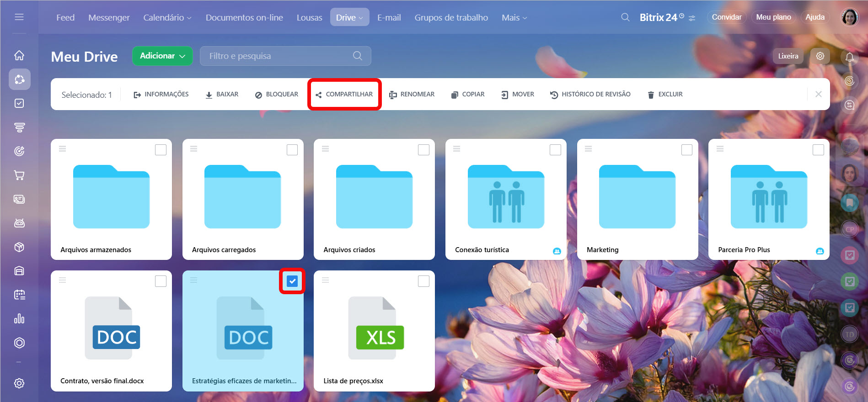Open Documentos on-line tab
This screenshot has width=868, height=402.
[x=244, y=17]
